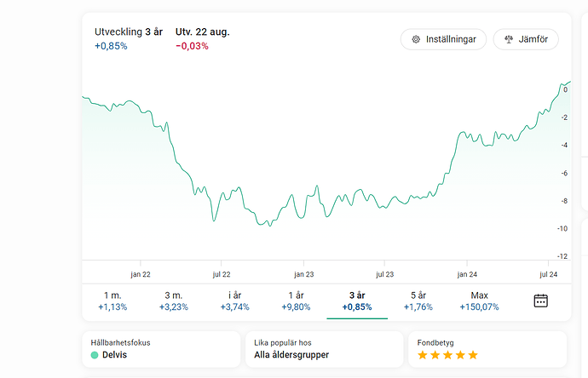Switch chart to 5 år
This screenshot has width=588, height=378.
pos(418,301)
